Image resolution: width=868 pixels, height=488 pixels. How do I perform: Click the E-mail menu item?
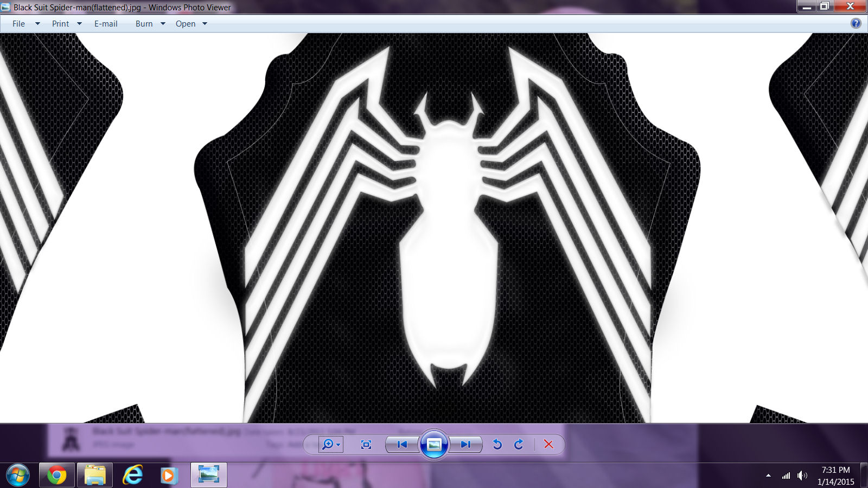tap(106, 24)
